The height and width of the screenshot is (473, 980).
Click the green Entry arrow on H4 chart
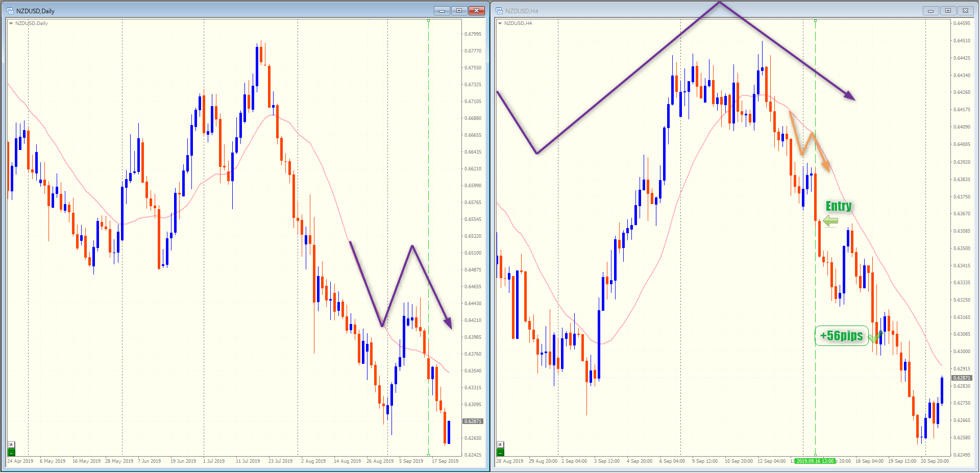pyautogui.click(x=831, y=221)
